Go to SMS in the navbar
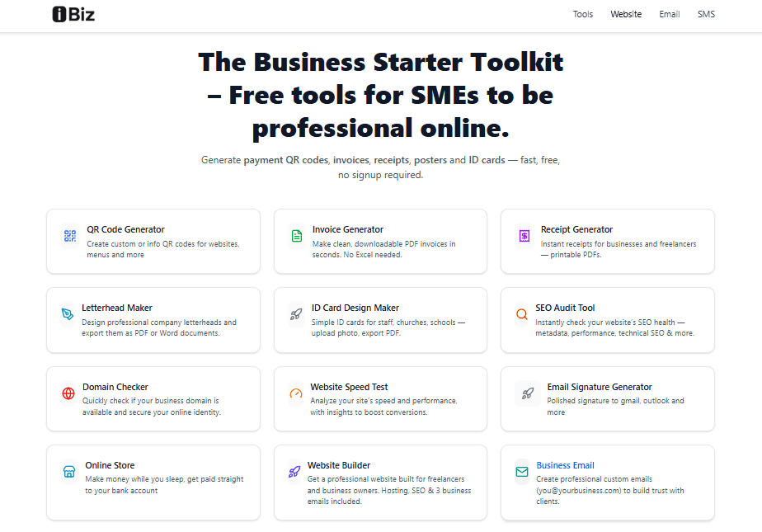762x532 pixels. tap(706, 14)
